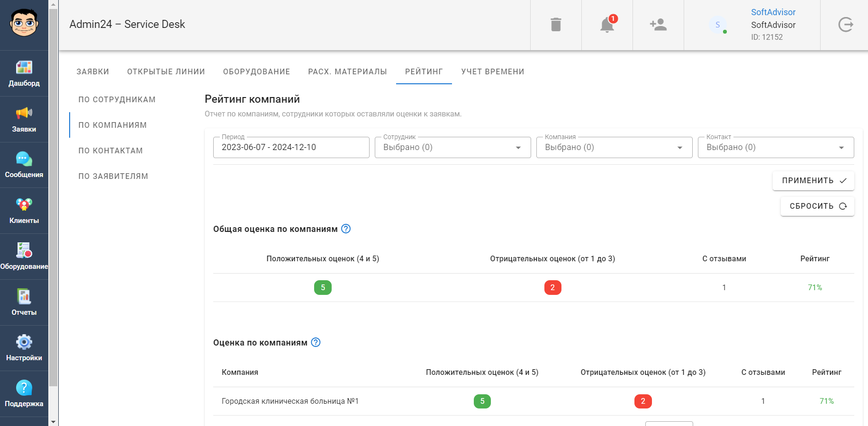Expand the Компания dropdown
This screenshot has width=868, height=426.
click(x=615, y=147)
